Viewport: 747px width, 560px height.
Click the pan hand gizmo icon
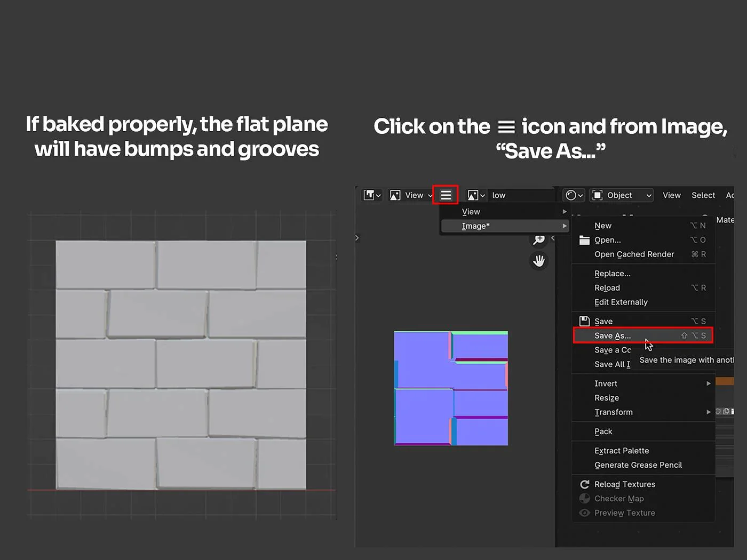(539, 261)
